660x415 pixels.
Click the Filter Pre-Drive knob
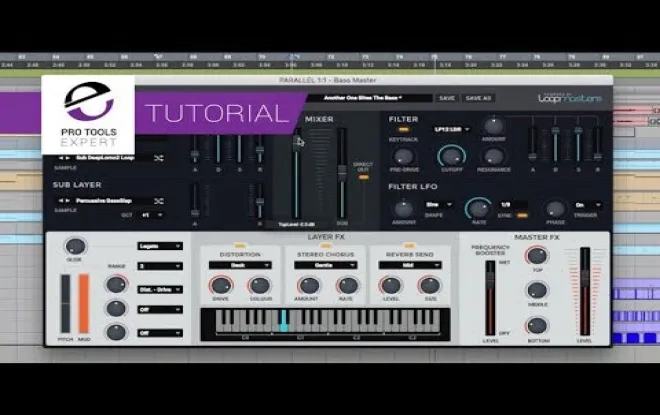[x=403, y=157]
